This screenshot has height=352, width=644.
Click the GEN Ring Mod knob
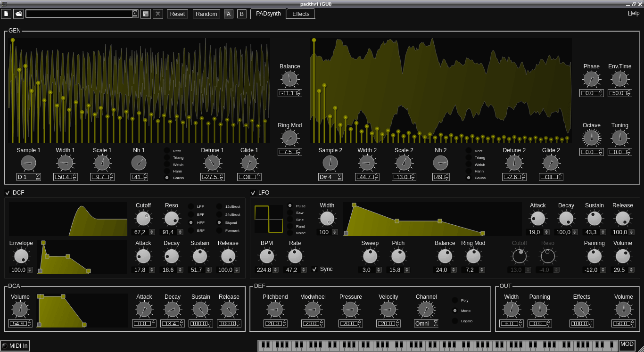click(289, 138)
